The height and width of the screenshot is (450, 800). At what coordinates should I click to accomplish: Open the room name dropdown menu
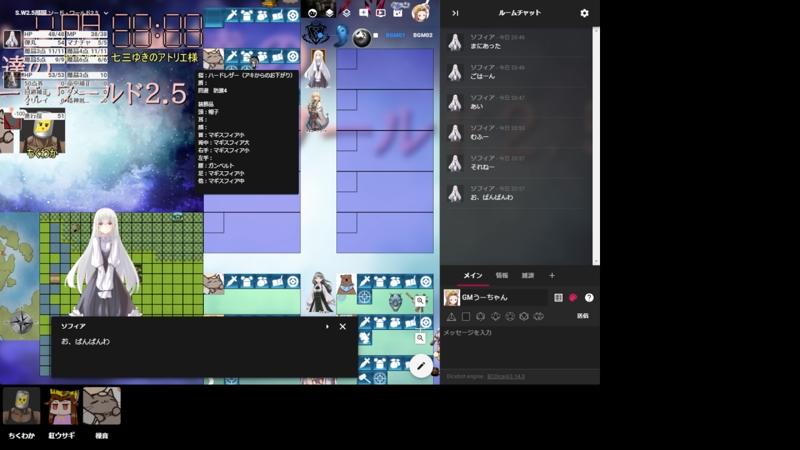tap(106, 13)
